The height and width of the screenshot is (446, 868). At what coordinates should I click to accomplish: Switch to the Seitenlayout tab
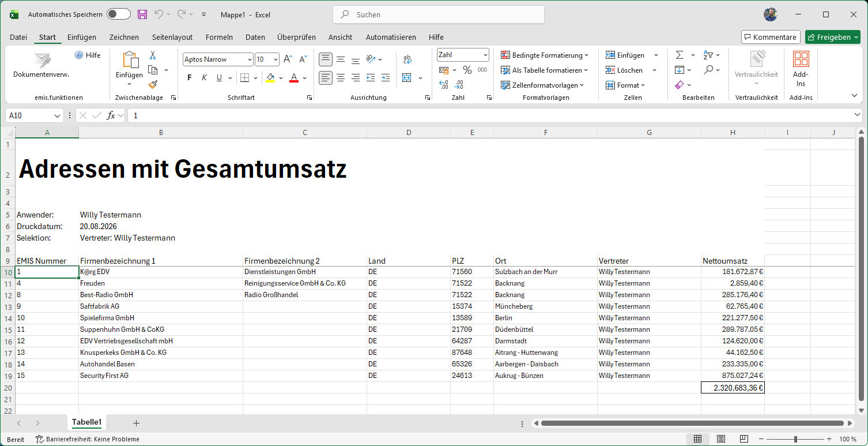coord(172,37)
